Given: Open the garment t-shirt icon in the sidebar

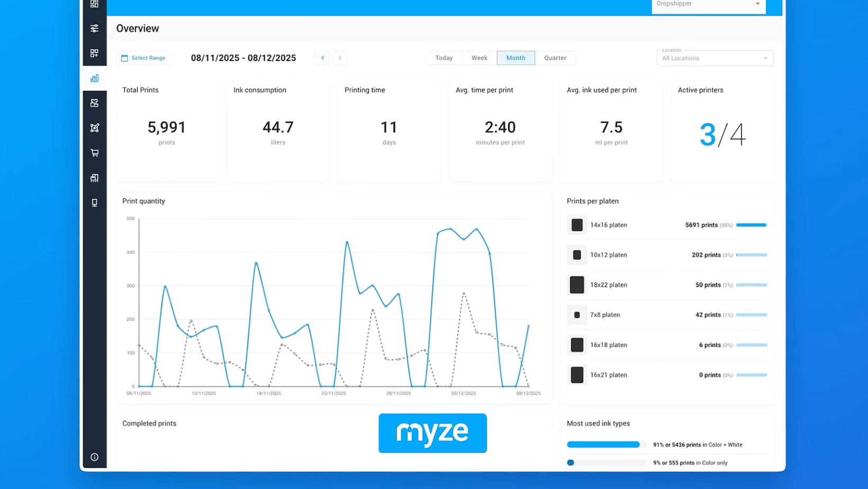Looking at the screenshot, I should [94, 103].
